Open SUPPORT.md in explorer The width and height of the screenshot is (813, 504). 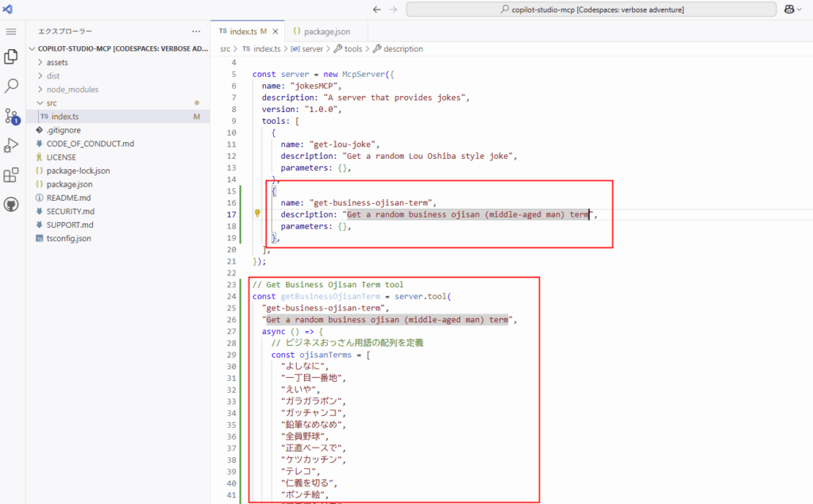pyautogui.click(x=118, y=225)
